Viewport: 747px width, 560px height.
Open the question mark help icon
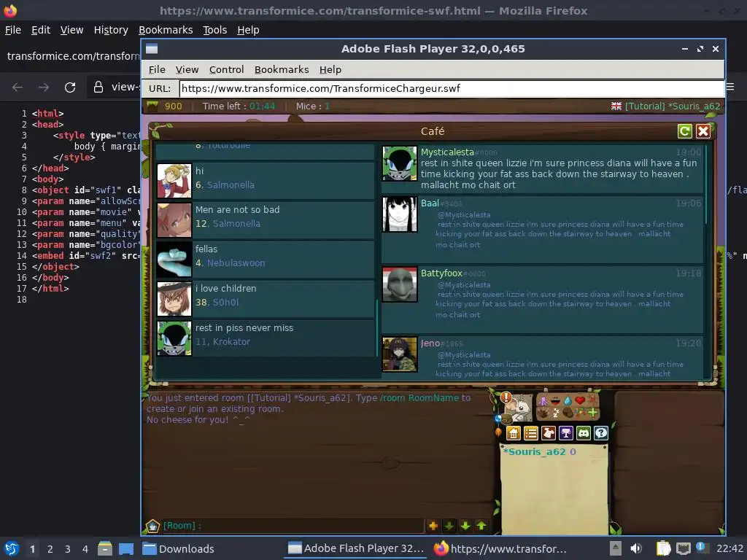[x=601, y=433]
